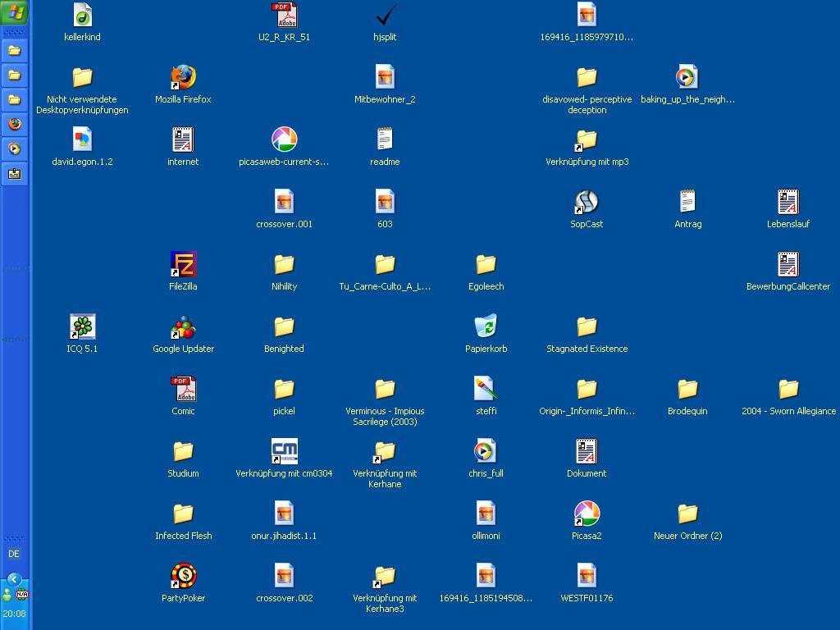
Task: Select the FileZilla desktop icon
Action: [183, 265]
